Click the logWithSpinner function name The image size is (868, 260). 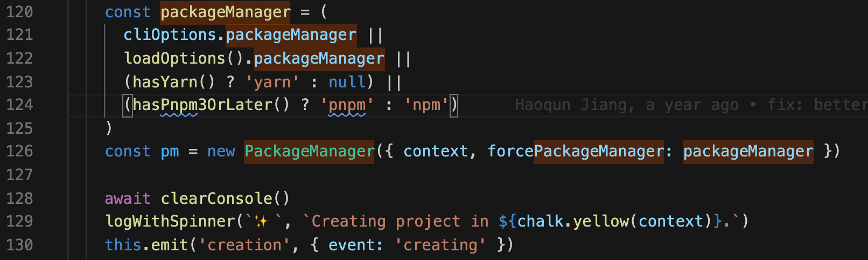click(x=170, y=221)
